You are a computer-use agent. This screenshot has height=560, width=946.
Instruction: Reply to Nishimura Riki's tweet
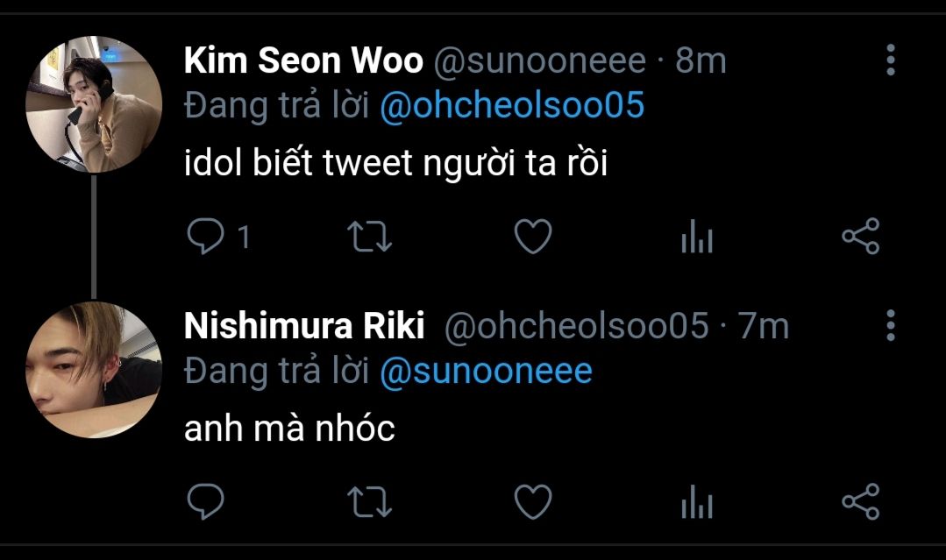(x=207, y=502)
